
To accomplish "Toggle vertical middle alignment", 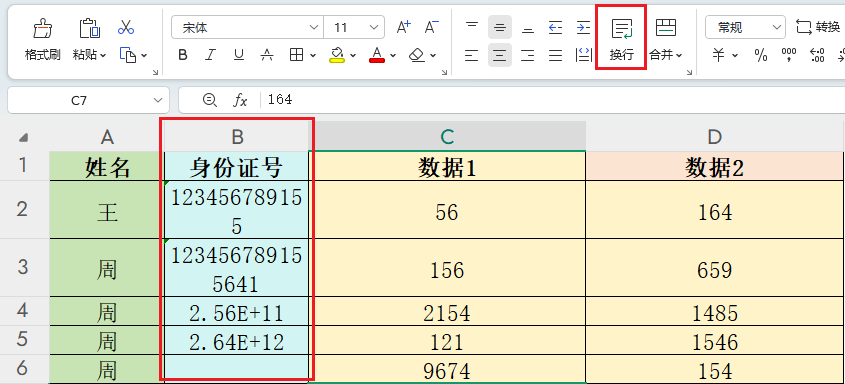I will 500,27.
